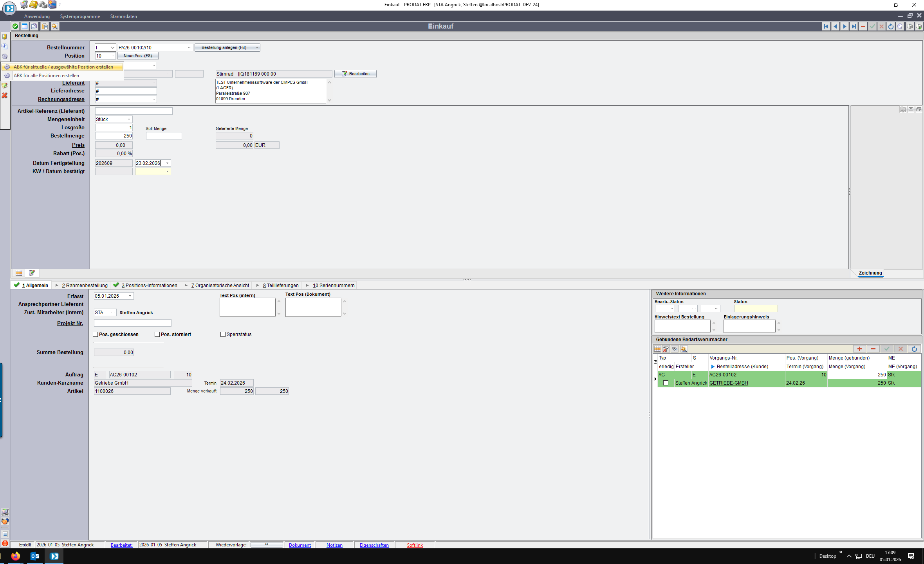This screenshot has height=564, width=924.
Task: Click the binoculars search icon
Action: (675, 349)
